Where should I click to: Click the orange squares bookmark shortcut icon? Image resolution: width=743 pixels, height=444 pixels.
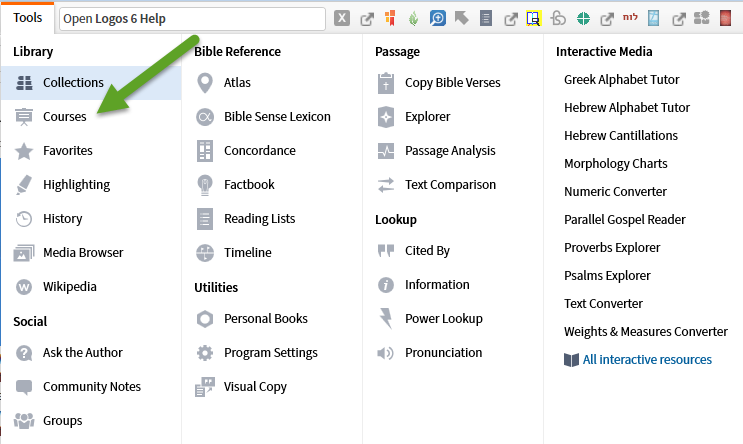[390, 18]
